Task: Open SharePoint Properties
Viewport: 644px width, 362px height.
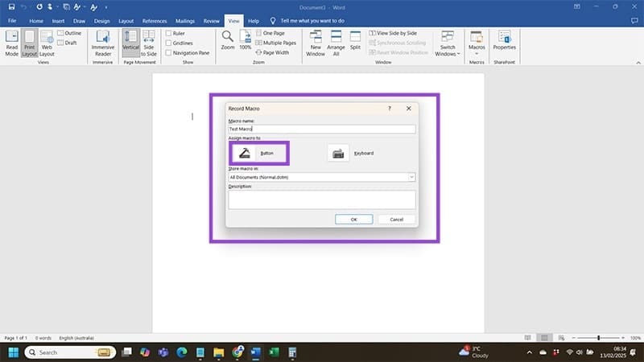Action: 505,39
